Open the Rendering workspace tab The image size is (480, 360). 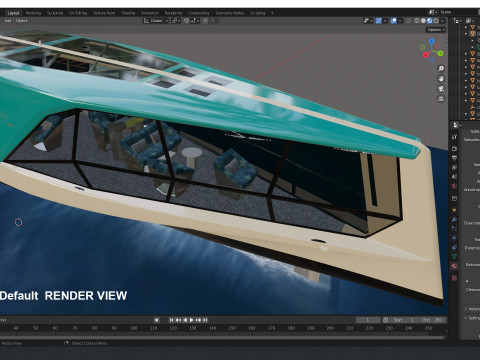point(173,13)
